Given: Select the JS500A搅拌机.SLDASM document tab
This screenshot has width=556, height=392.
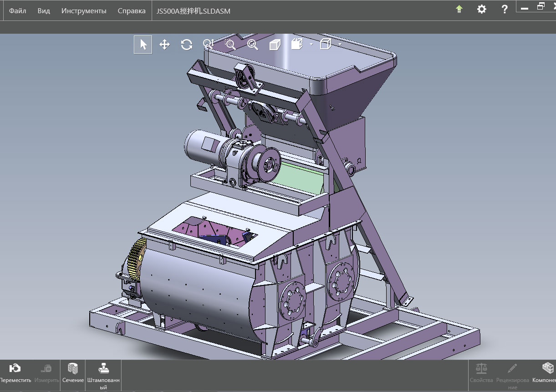Looking at the screenshot, I should pos(194,11).
